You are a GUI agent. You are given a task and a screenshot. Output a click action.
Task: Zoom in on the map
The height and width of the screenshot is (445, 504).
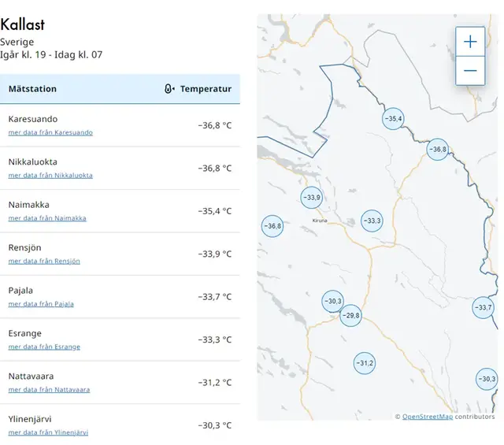470,42
